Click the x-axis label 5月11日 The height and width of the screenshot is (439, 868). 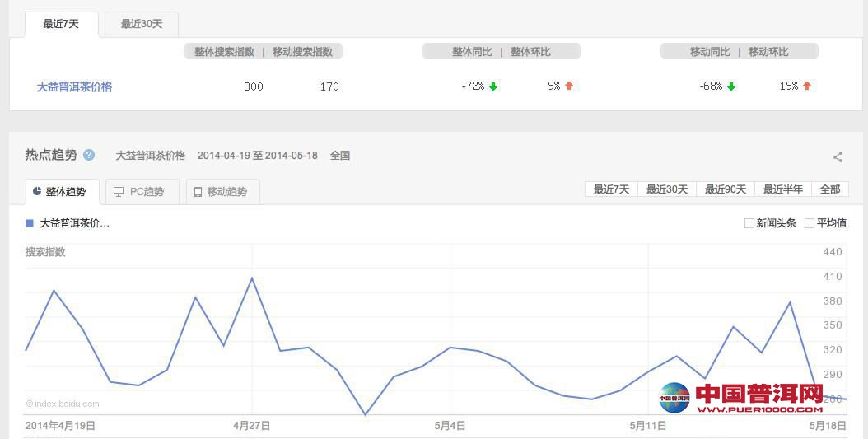(648, 426)
